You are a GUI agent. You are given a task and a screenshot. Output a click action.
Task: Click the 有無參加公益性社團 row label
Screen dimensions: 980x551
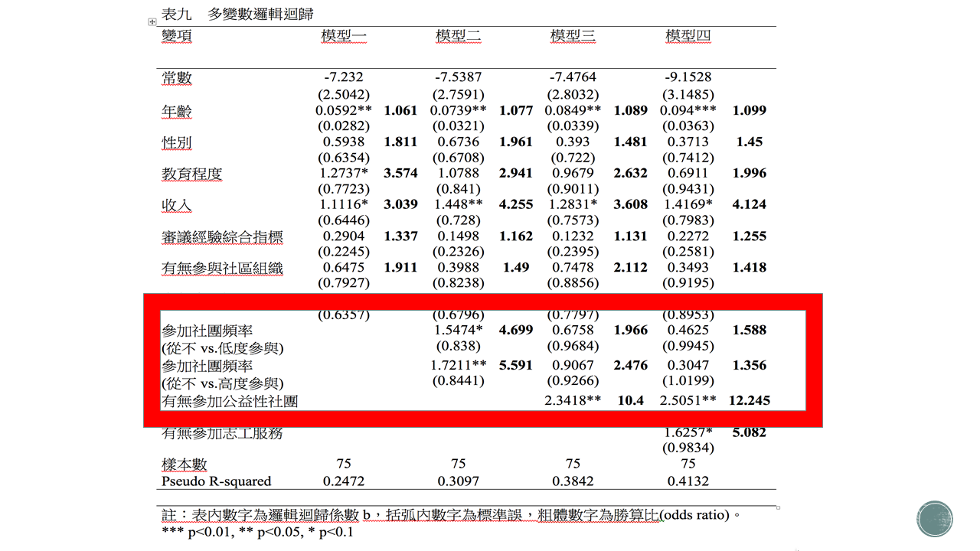[230, 401]
